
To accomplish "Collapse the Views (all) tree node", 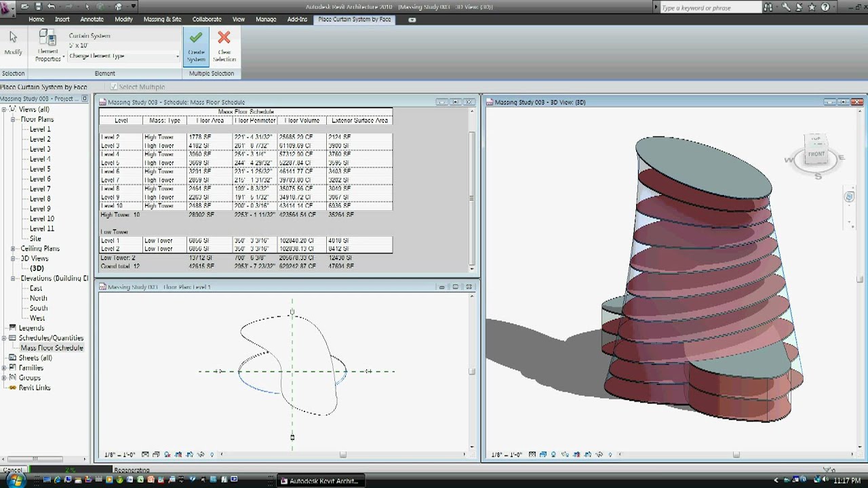I will point(4,109).
